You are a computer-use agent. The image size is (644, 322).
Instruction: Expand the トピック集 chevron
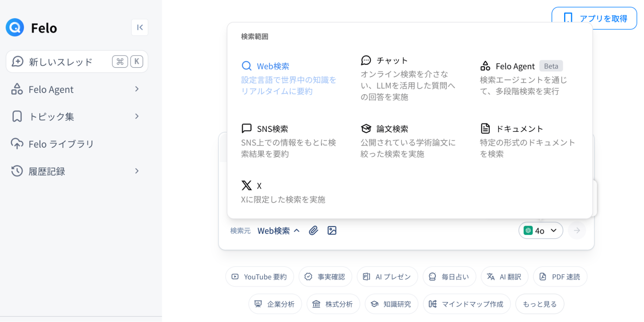pos(137,116)
